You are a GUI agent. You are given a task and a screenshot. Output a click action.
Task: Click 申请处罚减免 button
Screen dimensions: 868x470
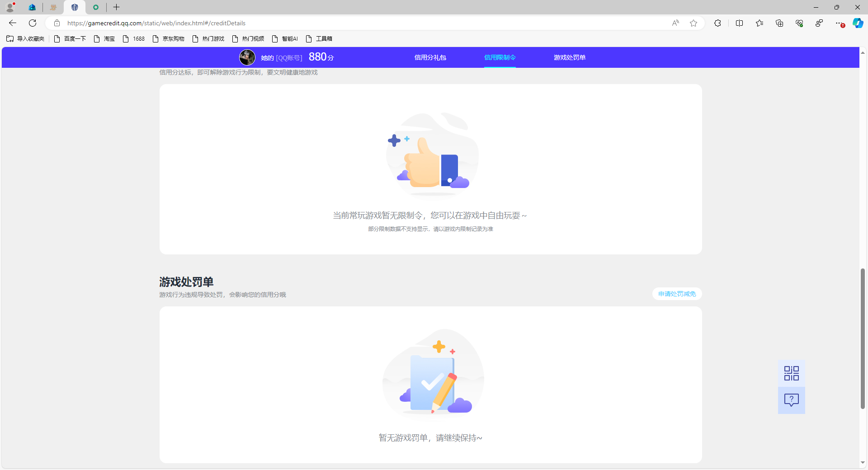point(677,294)
